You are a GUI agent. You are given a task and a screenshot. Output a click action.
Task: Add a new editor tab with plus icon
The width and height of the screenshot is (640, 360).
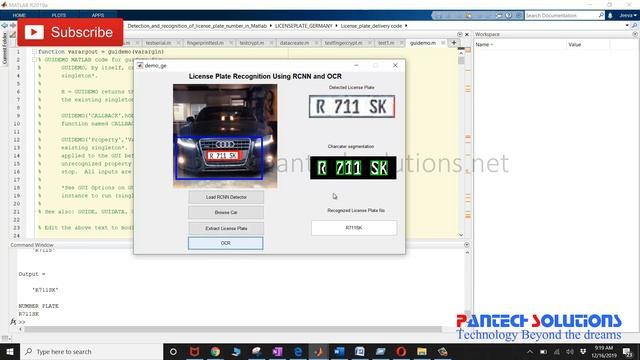click(x=453, y=42)
